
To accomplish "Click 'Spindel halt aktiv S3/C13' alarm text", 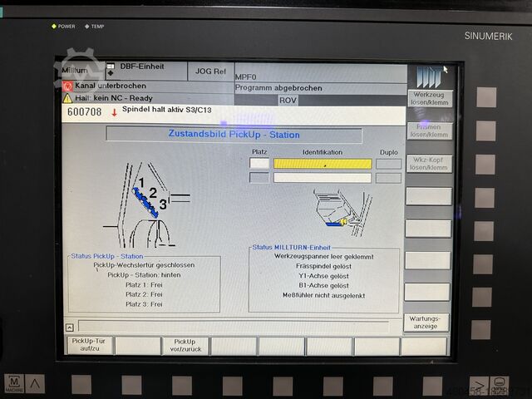I will (166, 110).
